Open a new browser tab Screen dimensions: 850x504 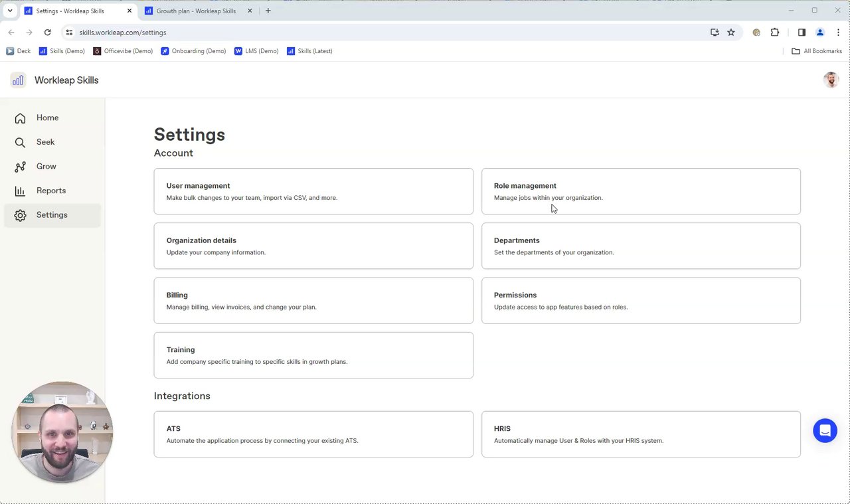pos(268,11)
